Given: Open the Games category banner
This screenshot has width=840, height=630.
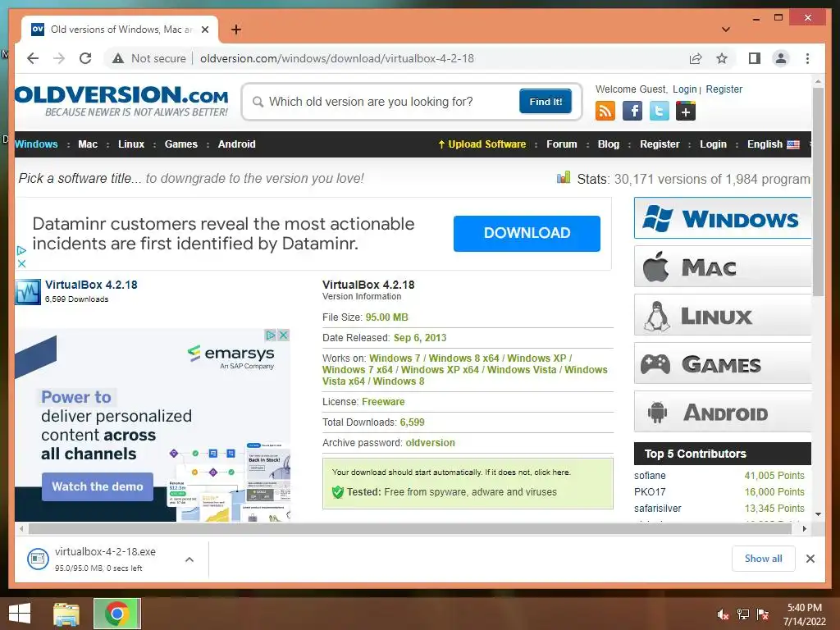Looking at the screenshot, I should 723,363.
